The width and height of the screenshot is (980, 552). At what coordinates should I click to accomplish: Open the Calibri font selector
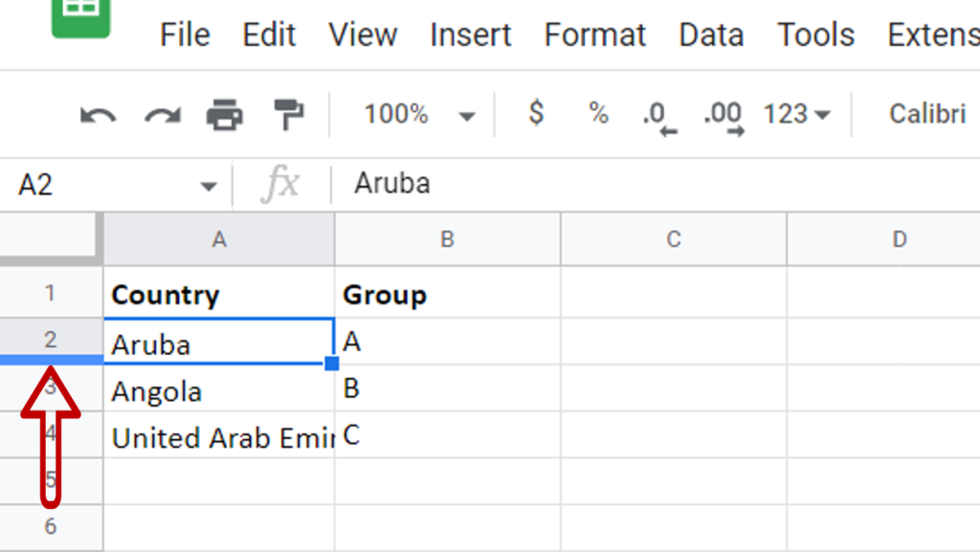coord(926,114)
